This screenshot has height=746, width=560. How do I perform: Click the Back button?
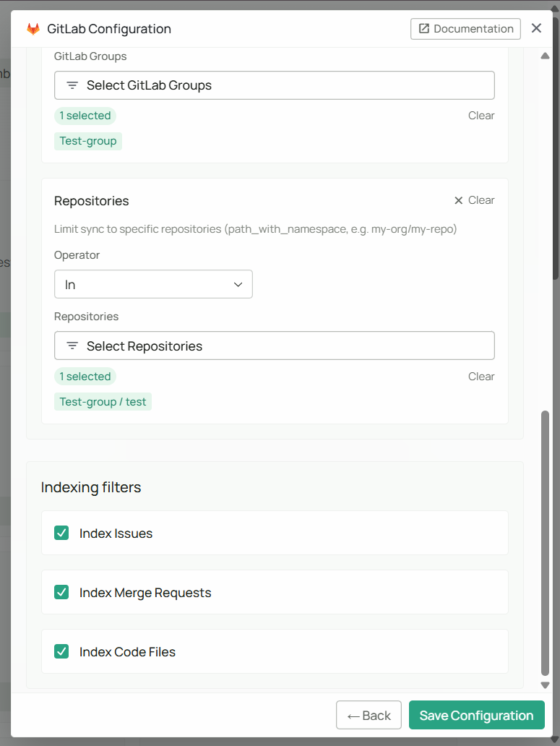coord(369,715)
